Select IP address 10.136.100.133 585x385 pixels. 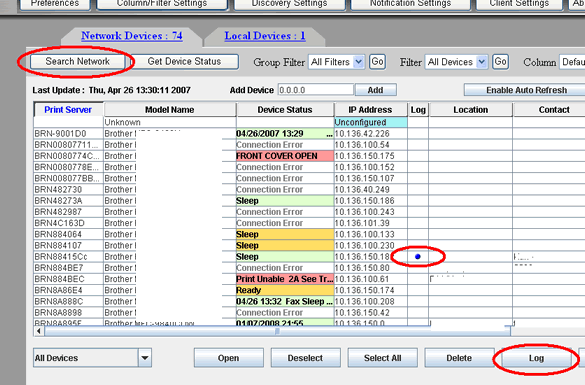(370, 234)
